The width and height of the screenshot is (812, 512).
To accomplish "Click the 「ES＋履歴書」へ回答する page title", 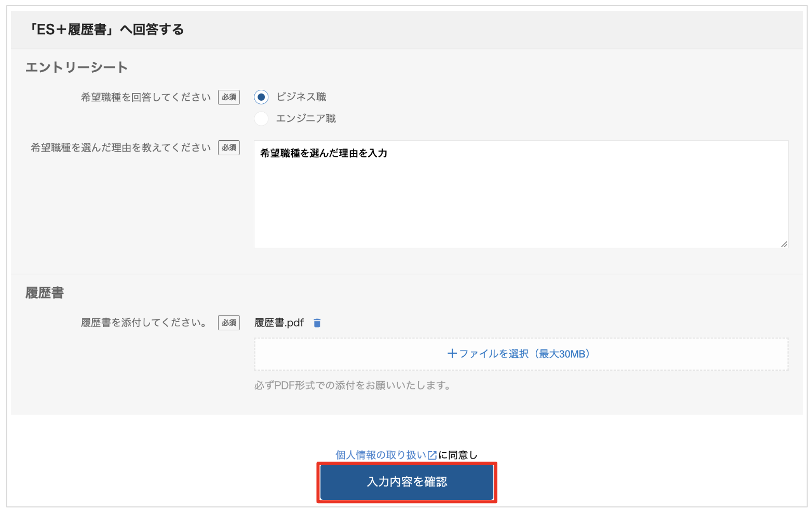I will coord(107,30).
